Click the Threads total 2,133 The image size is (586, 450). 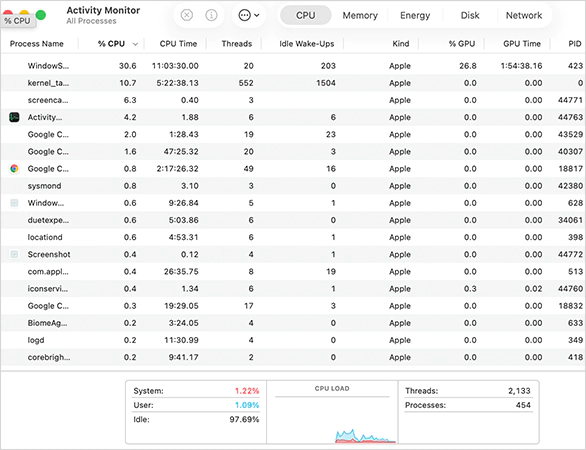(519, 391)
